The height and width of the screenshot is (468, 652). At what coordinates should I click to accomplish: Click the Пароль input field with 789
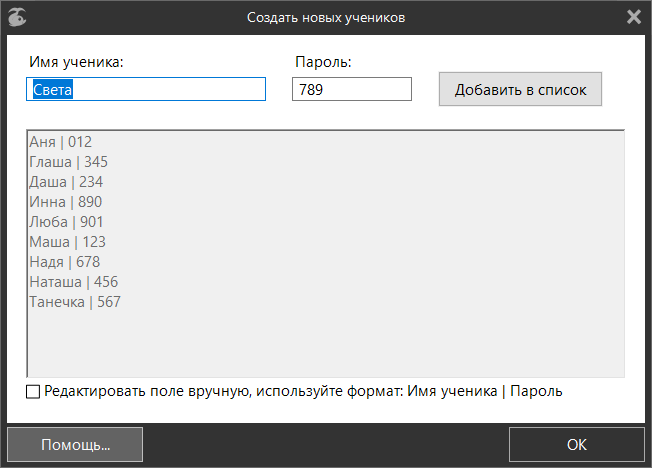click(352, 89)
